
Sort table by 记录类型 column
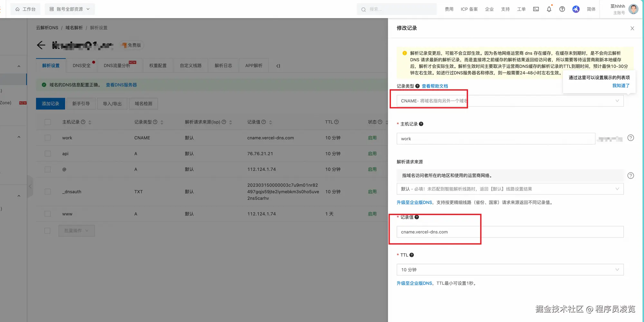click(162, 122)
